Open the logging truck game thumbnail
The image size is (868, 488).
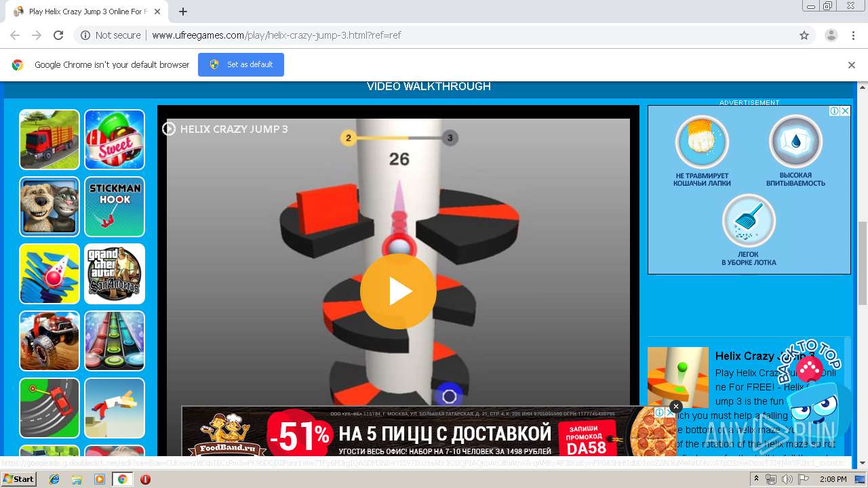click(x=50, y=140)
